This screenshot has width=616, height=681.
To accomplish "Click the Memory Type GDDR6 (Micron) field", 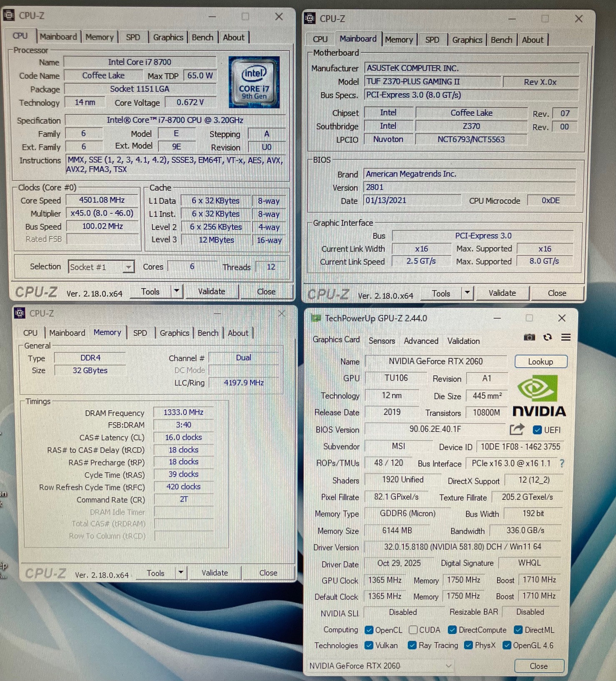I will point(407,513).
